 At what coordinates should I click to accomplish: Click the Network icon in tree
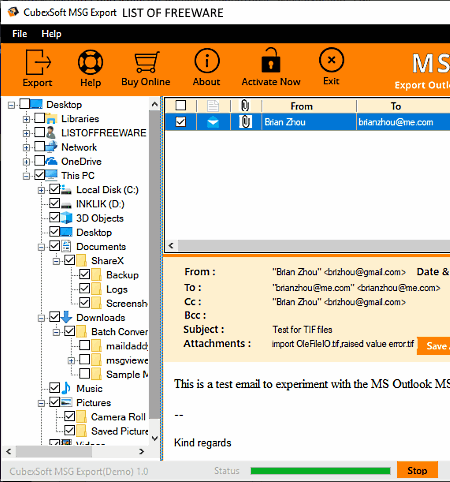tap(51, 147)
